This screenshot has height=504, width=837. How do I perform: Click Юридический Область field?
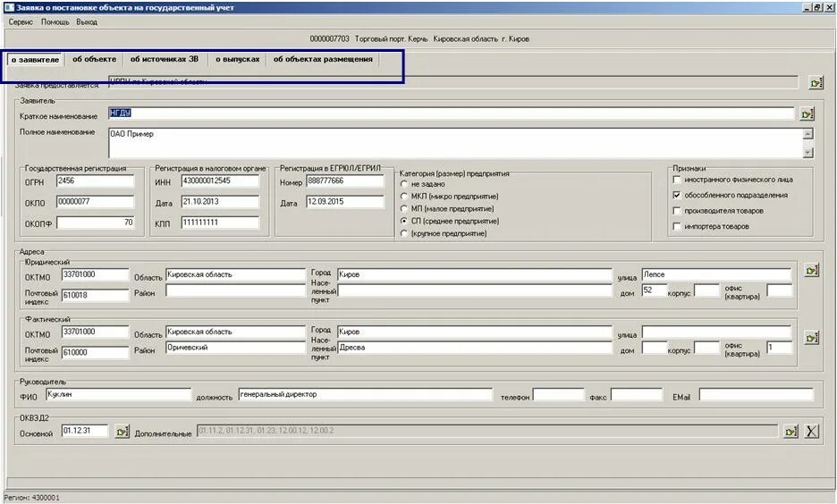(x=235, y=274)
